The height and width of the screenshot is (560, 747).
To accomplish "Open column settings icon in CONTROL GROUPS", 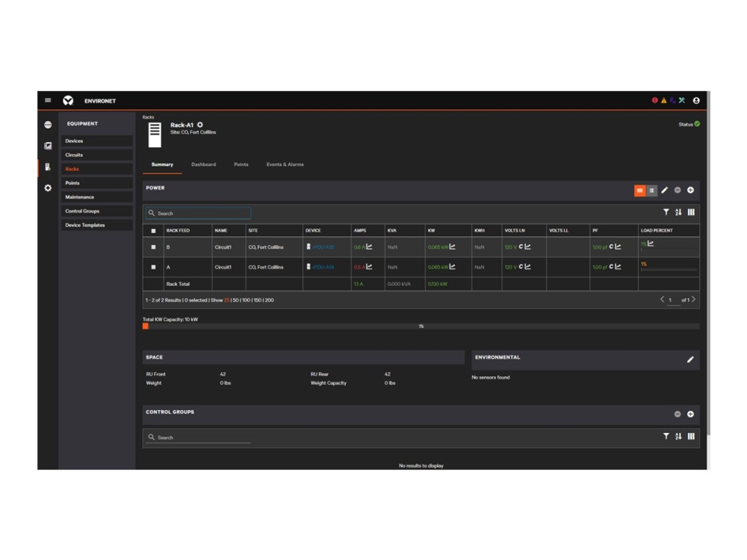I will click(692, 438).
